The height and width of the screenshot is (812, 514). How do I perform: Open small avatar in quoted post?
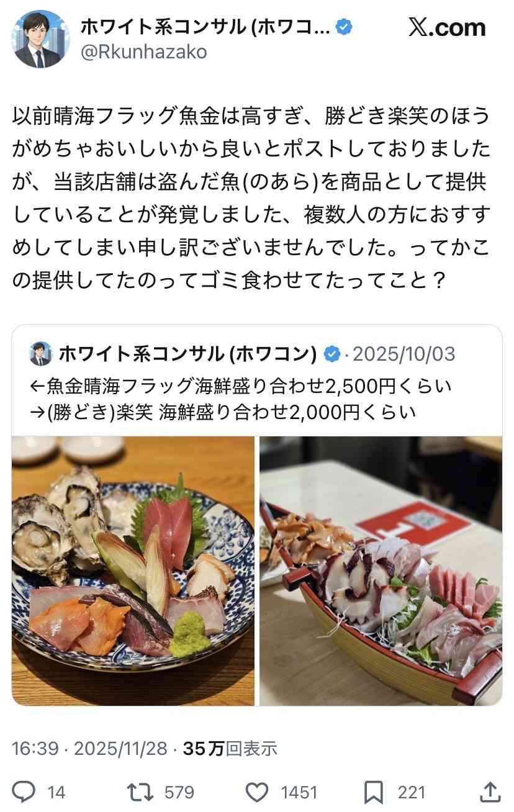[x=41, y=354]
